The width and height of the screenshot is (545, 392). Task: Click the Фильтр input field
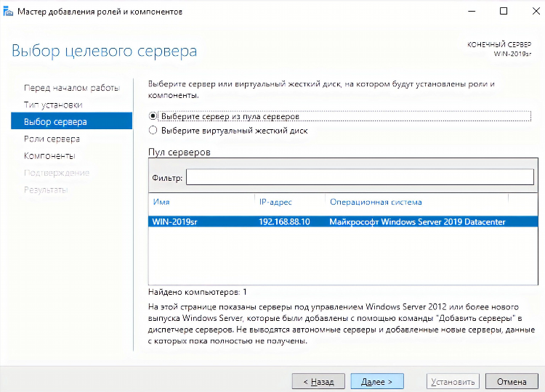pos(360,177)
